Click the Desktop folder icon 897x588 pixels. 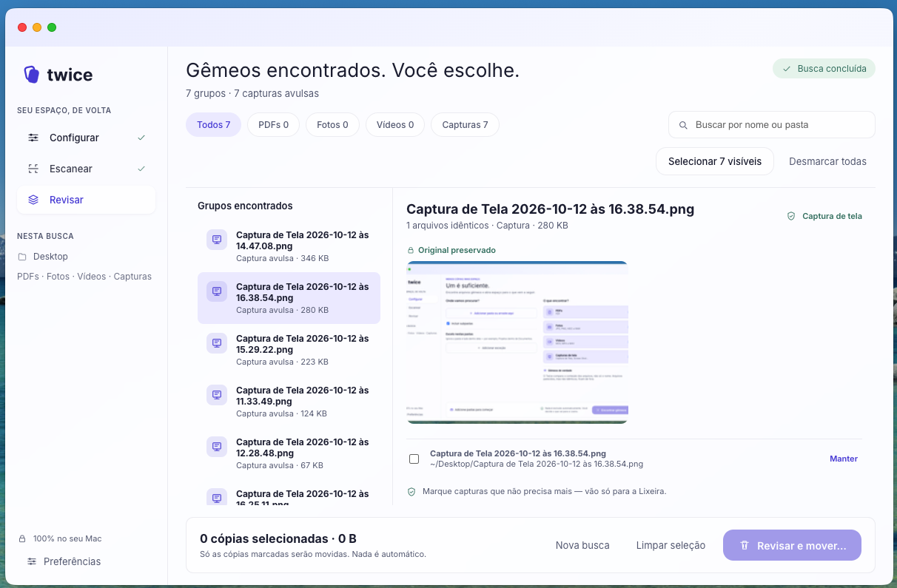pos(22,257)
